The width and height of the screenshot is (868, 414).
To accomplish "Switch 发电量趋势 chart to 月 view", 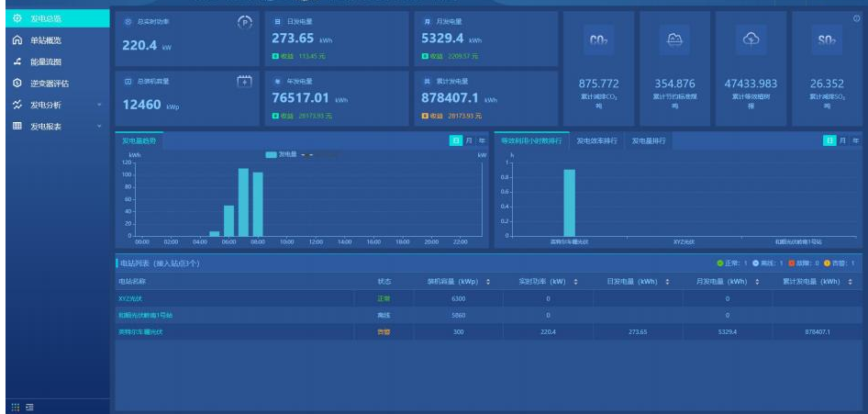I will (x=469, y=140).
